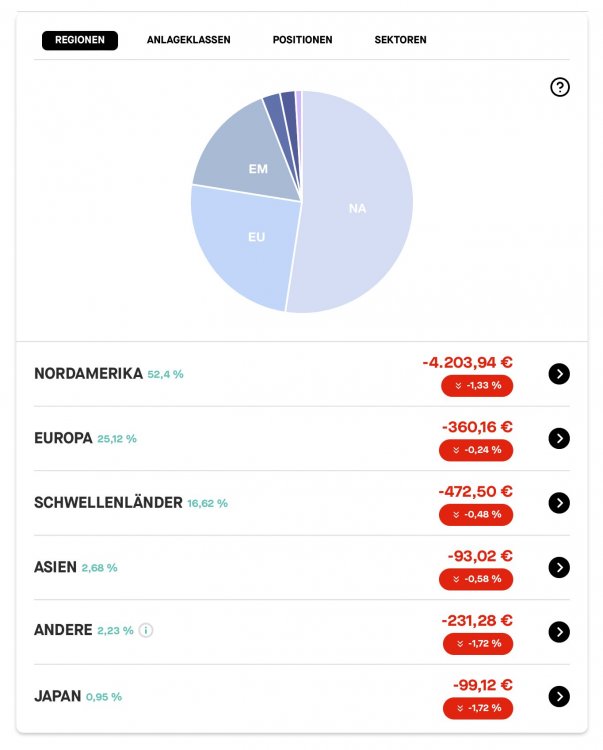Screen dimensions: 603x750
Task: Switch to the Sektoren tab
Action: 400,40
